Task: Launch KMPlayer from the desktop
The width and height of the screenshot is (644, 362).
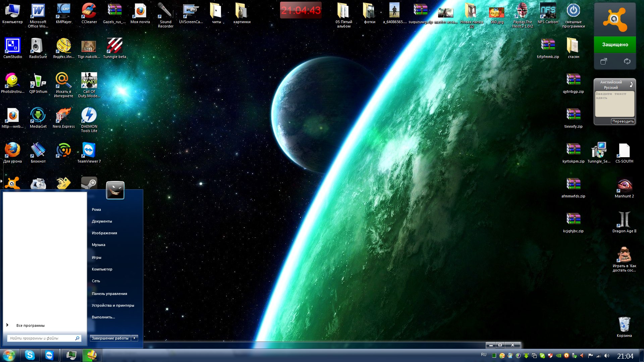Action: coord(63,13)
